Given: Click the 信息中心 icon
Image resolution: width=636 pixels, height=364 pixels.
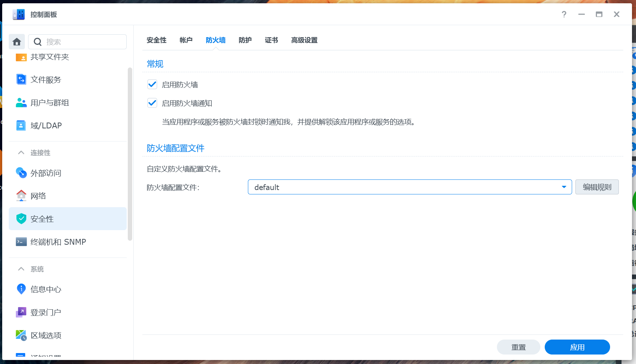Looking at the screenshot, I should tap(21, 289).
